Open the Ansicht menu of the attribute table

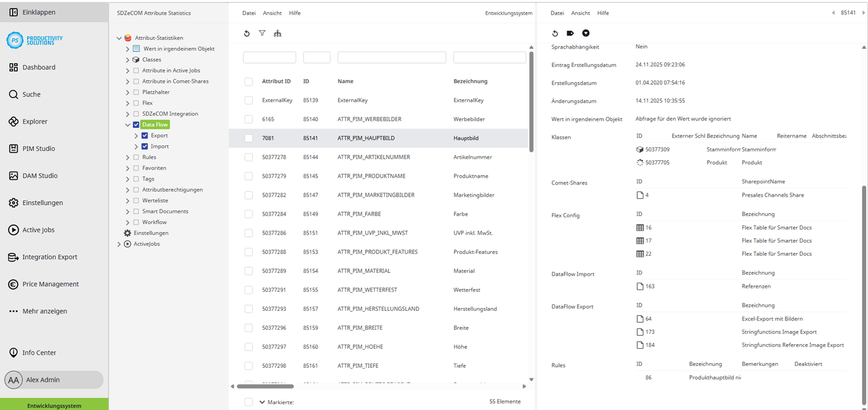[272, 13]
